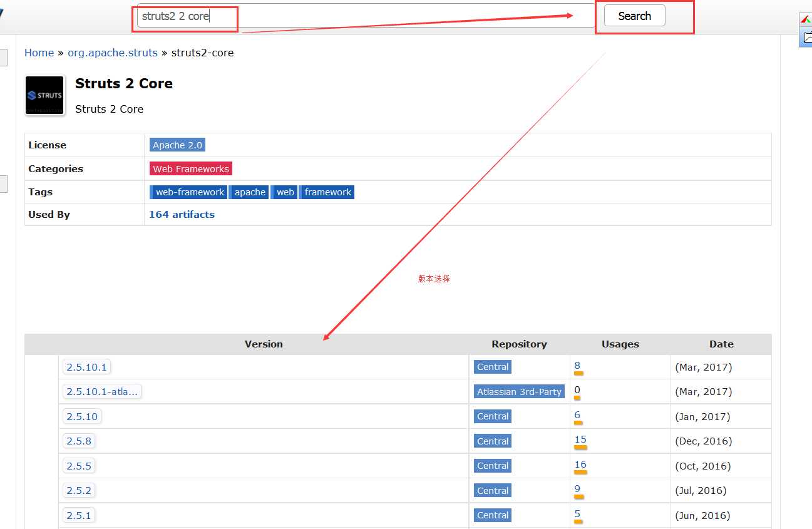
Task: Click the date (Oct, 2016)
Action: click(x=703, y=466)
